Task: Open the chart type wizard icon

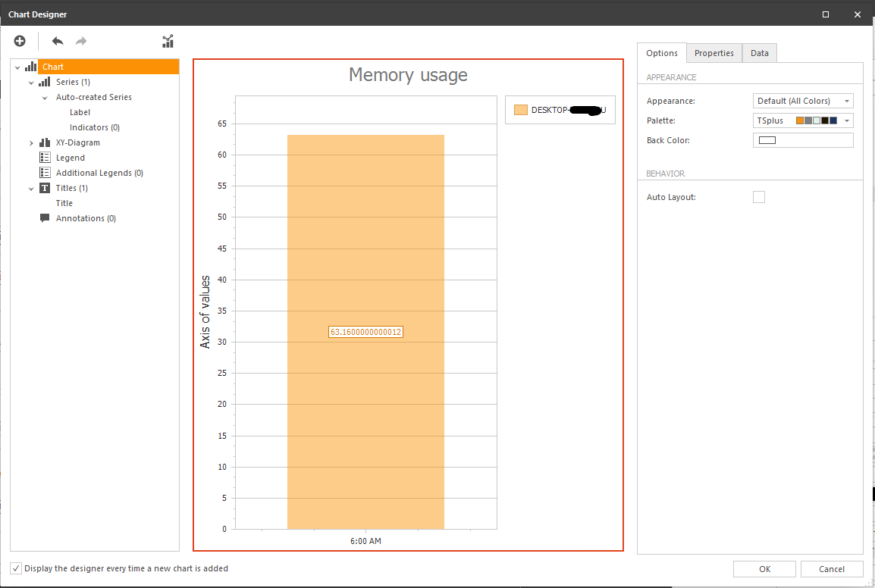Action: pos(167,41)
